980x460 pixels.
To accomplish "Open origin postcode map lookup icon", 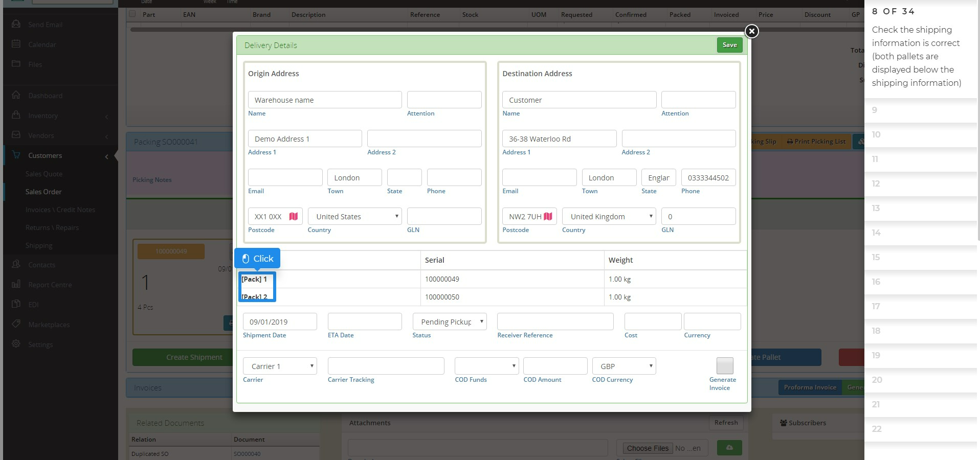I will (x=294, y=217).
